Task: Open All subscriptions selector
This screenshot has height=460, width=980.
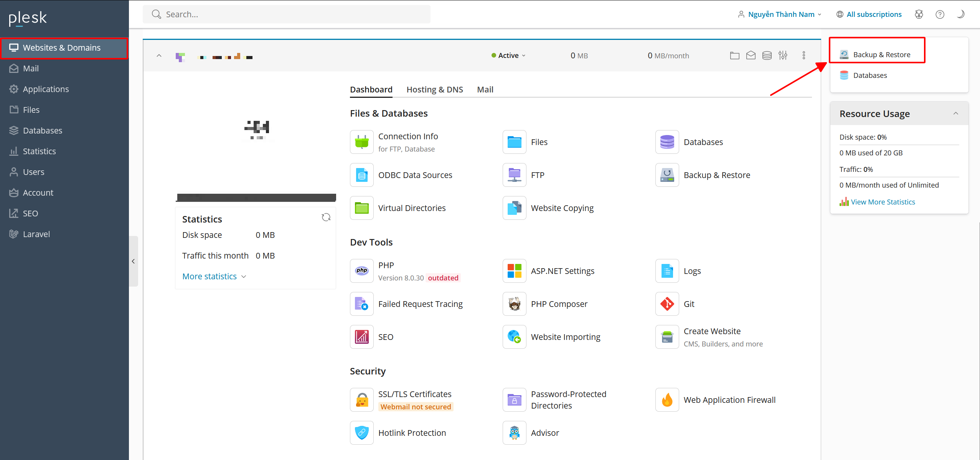Action: pos(869,14)
